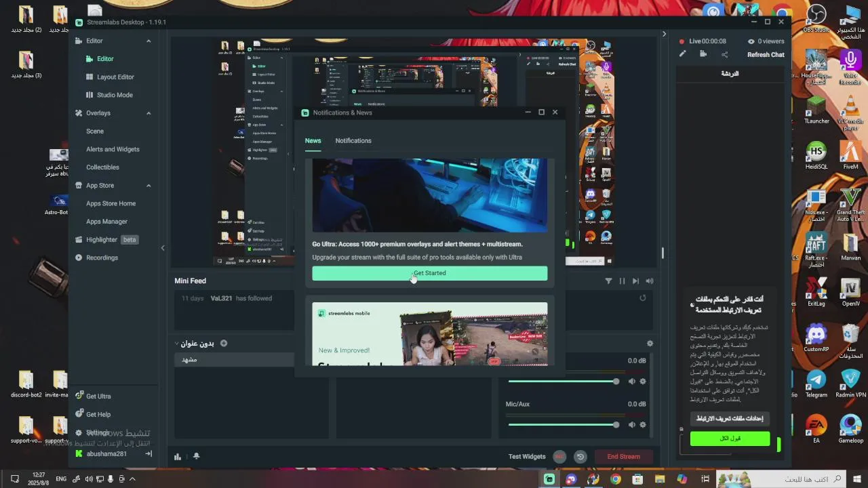
Task: Collapse the chat panel arrow
Action: click(x=665, y=34)
